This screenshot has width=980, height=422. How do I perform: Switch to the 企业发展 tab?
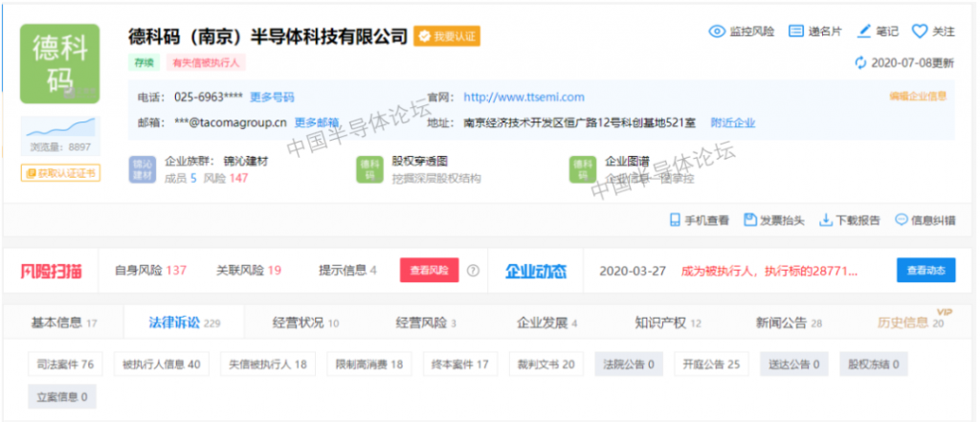[546, 323]
